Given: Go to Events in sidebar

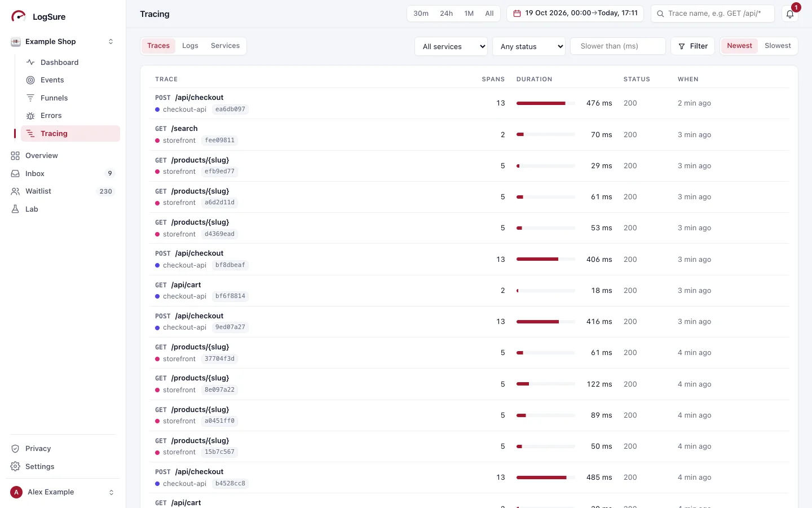Looking at the screenshot, I should coord(70,80).
